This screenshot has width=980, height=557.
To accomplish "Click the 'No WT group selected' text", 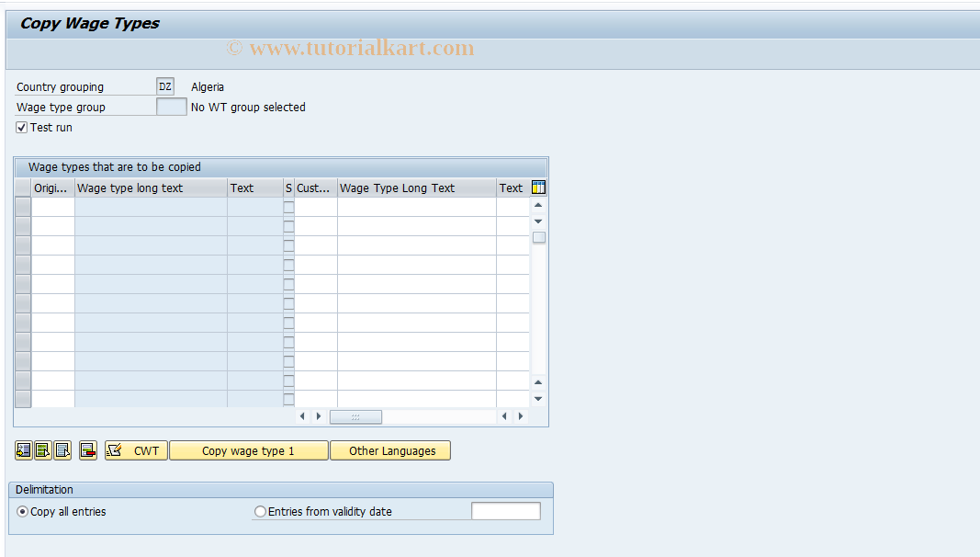I will point(248,107).
